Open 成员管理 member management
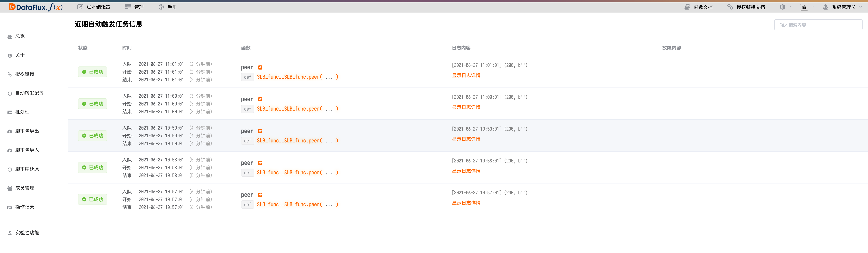The image size is (868, 253). 25,188
